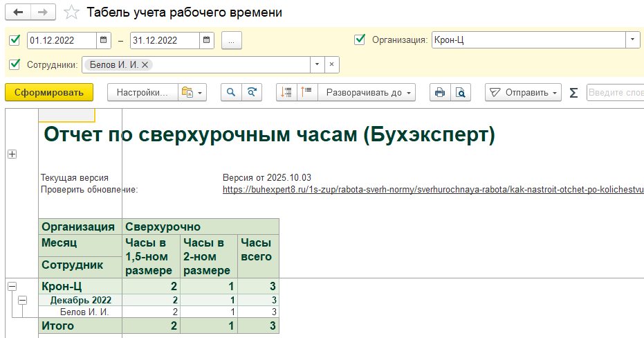The width and height of the screenshot is (644, 338).
Task: Add report to favorites with star icon
Action: [x=71, y=12]
